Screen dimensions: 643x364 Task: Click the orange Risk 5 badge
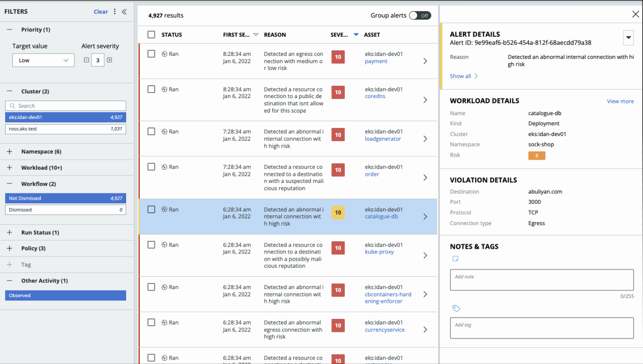coord(537,155)
